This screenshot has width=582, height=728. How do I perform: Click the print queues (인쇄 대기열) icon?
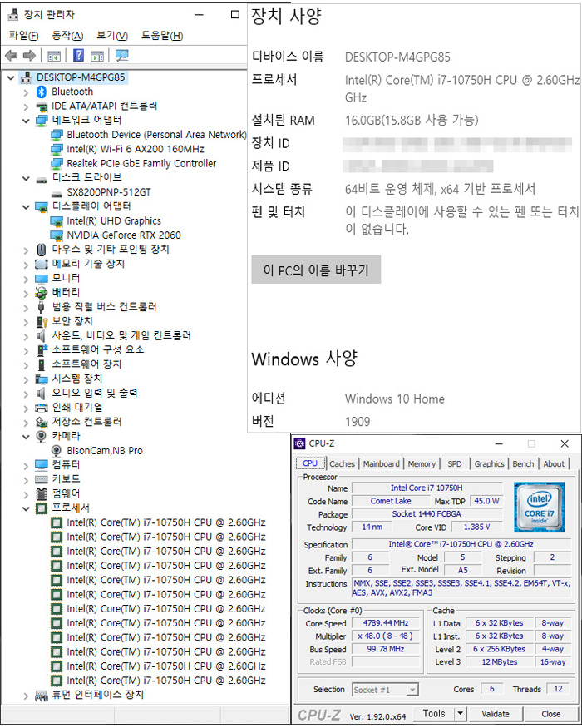tap(42, 408)
